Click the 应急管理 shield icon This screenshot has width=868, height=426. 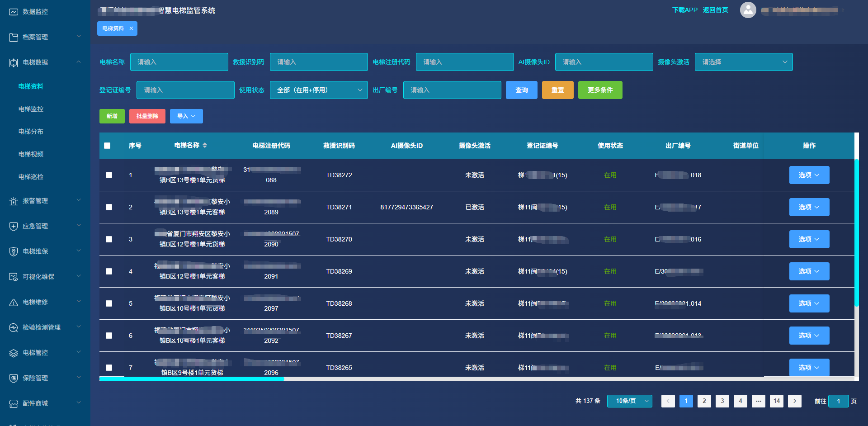pyautogui.click(x=14, y=226)
